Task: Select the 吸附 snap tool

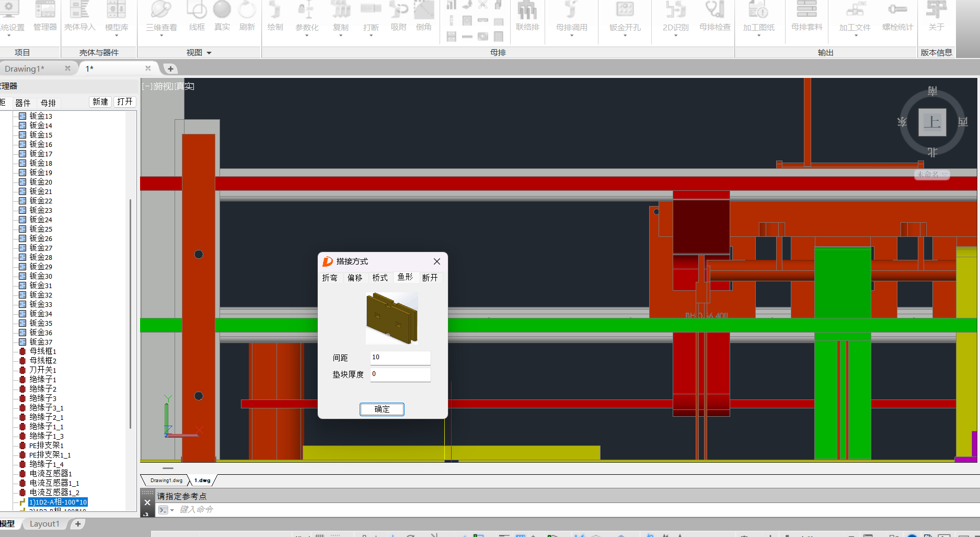Action: pyautogui.click(x=398, y=17)
